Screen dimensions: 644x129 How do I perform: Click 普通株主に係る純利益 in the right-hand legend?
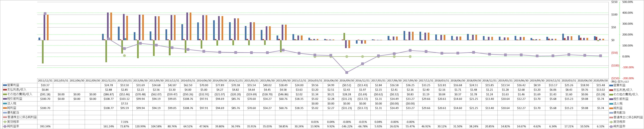click(x=628, y=117)
